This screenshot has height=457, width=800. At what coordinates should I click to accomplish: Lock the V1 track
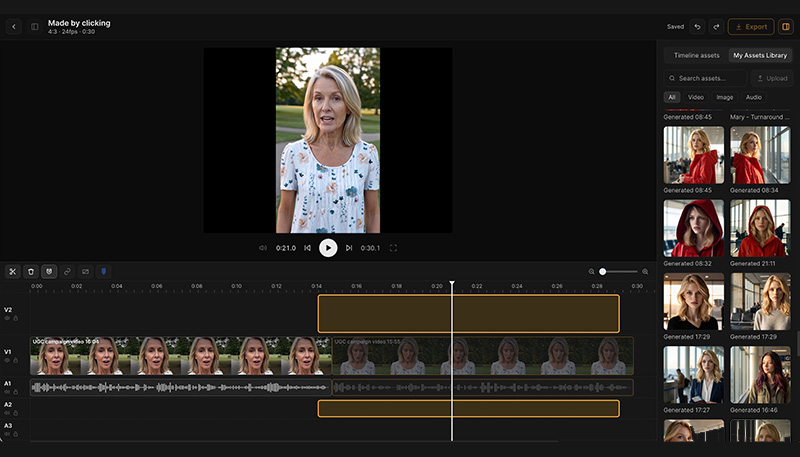coord(15,360)
